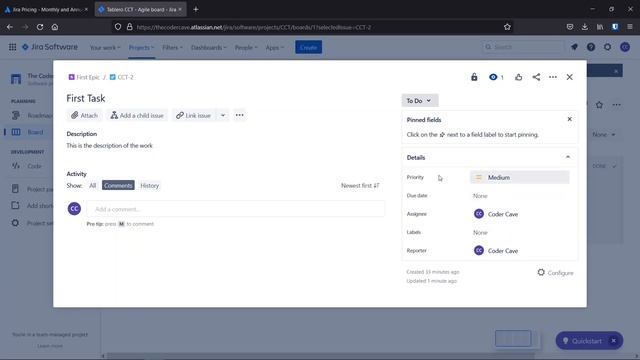The width and height of the screenshot is (640, 360).
Task: Click the First Task title
Action: (x=86, y=98)
